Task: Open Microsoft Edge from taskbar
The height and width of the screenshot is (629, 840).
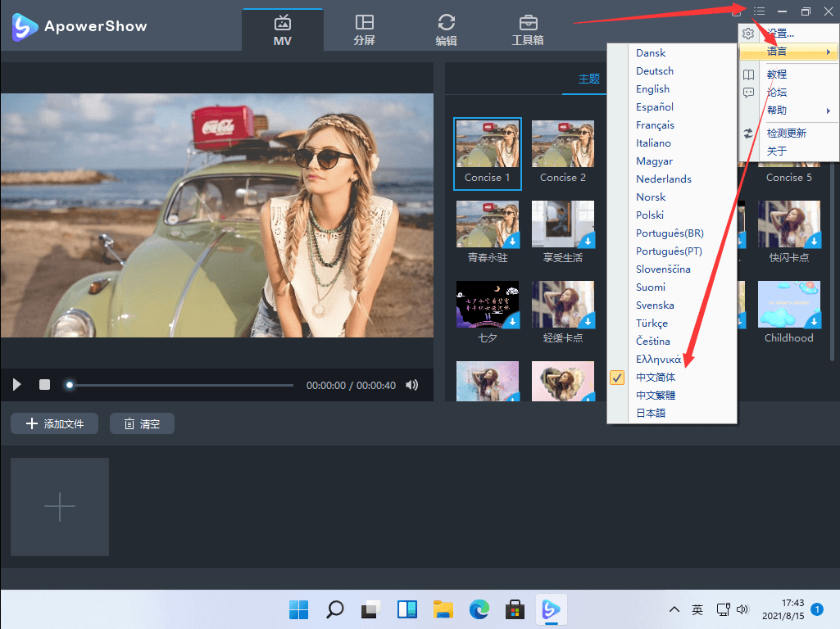Action: point(479,609)
